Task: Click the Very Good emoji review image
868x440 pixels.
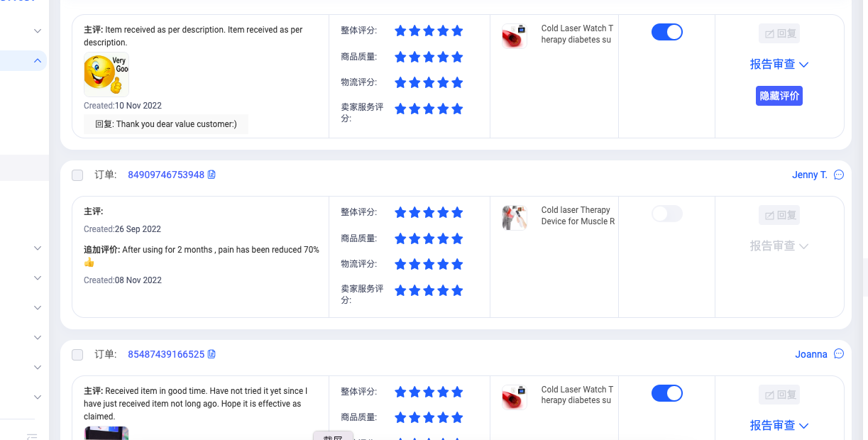Action: (x=106, y=75)
